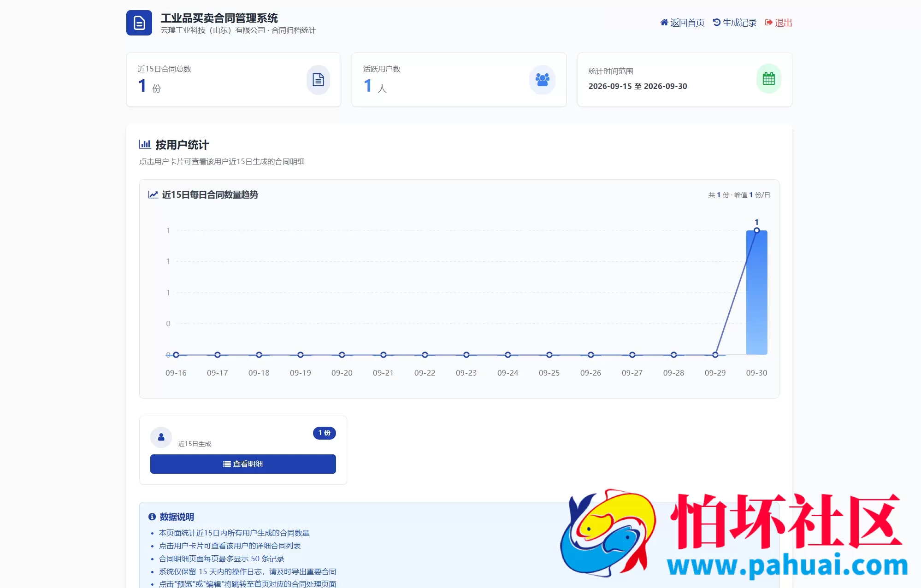921x588 pixels.
Task: Click the 按用户统计 section heading
Action: pyautogui.click(x=182, y=145)
